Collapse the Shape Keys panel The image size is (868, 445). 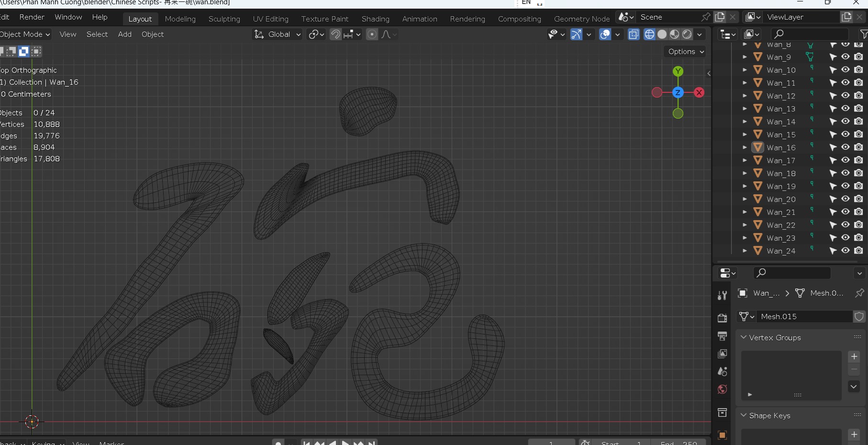click(744, 415)
